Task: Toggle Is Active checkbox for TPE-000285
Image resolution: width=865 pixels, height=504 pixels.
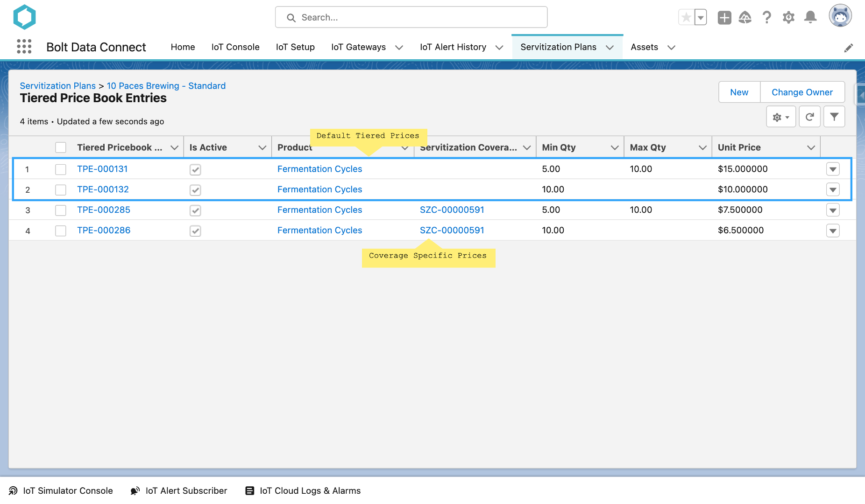Action: click(x=195, y=210)
